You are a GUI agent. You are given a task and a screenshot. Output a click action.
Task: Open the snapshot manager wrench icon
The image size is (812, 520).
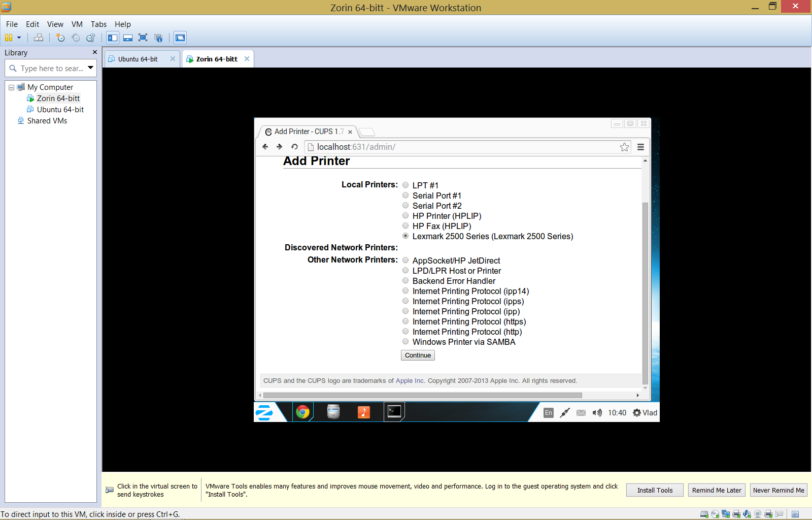[91, 38]
